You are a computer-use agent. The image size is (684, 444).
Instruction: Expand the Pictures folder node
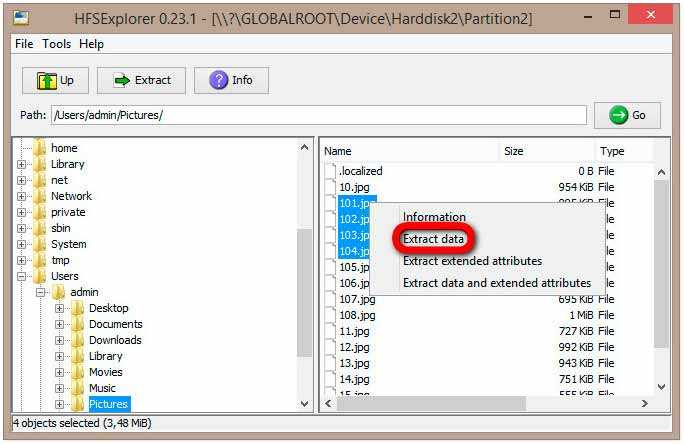60,404
